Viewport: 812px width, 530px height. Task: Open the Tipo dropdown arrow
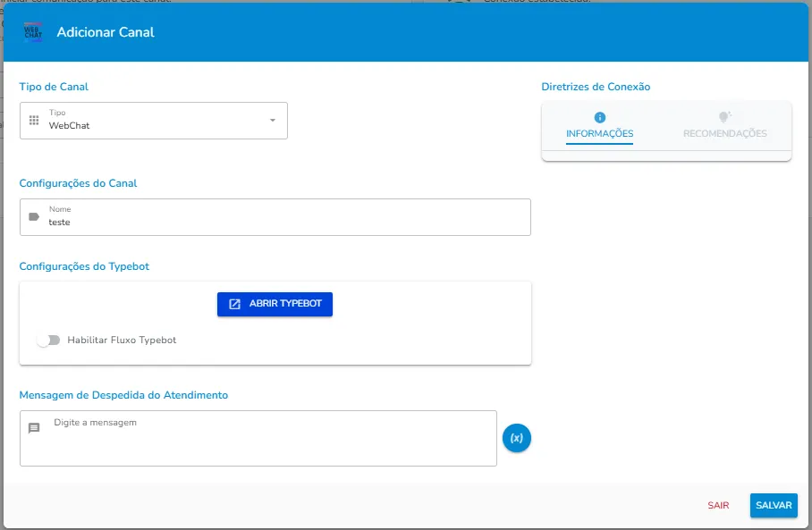click(x=273, y=120)
